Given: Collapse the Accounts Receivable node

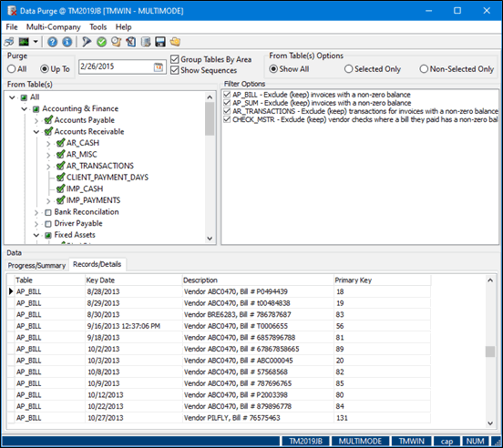Looking at the screenshot, I should 36,132.
